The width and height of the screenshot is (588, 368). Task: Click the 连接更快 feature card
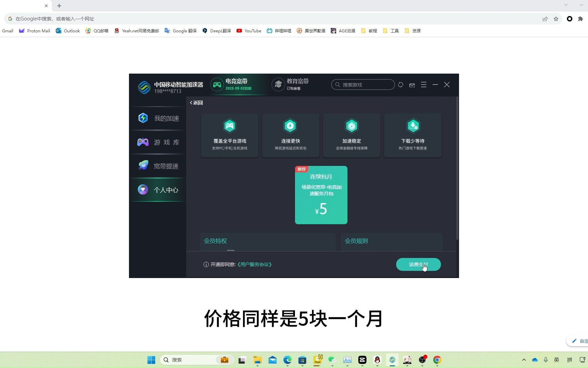point(291,135)
